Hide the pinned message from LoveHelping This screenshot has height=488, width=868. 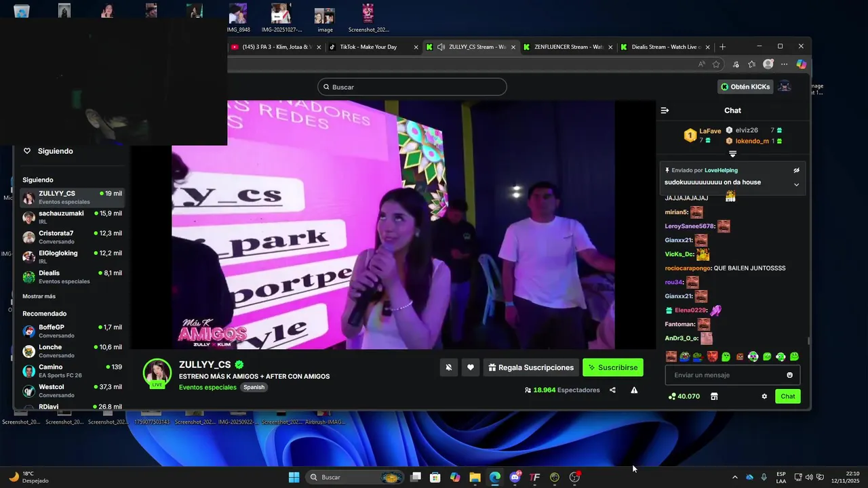(x=797, y=170)
